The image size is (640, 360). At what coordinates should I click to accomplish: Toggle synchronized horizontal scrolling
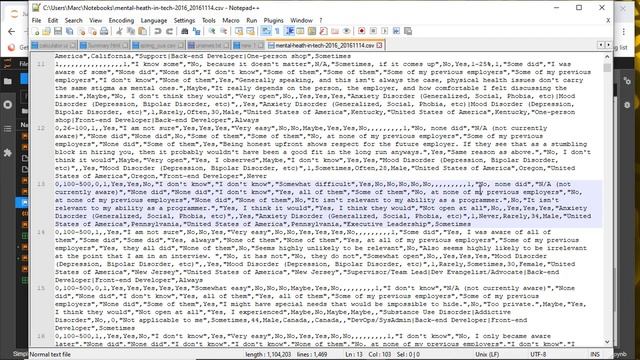coord(250,31)
